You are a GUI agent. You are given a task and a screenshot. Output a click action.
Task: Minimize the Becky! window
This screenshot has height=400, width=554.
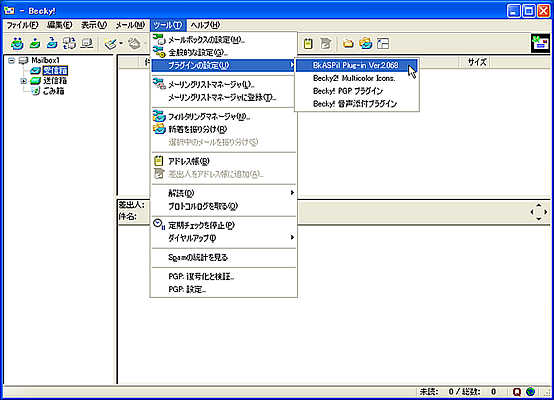[513, 11]
